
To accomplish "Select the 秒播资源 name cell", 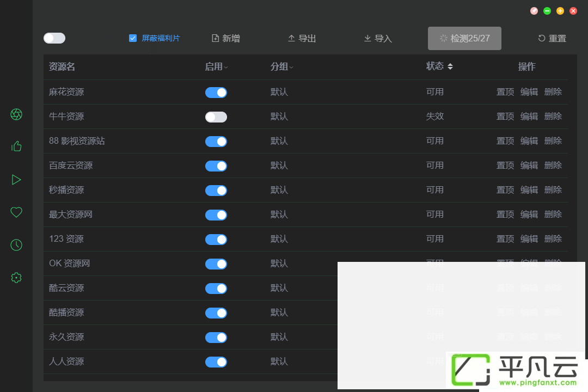I will click(x=66, y=190).
